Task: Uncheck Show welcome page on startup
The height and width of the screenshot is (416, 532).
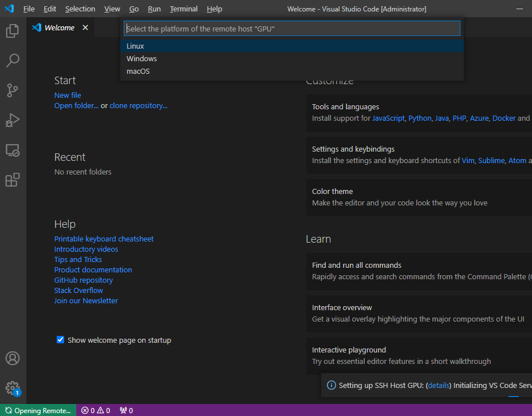Action: [x=60, y=340]
